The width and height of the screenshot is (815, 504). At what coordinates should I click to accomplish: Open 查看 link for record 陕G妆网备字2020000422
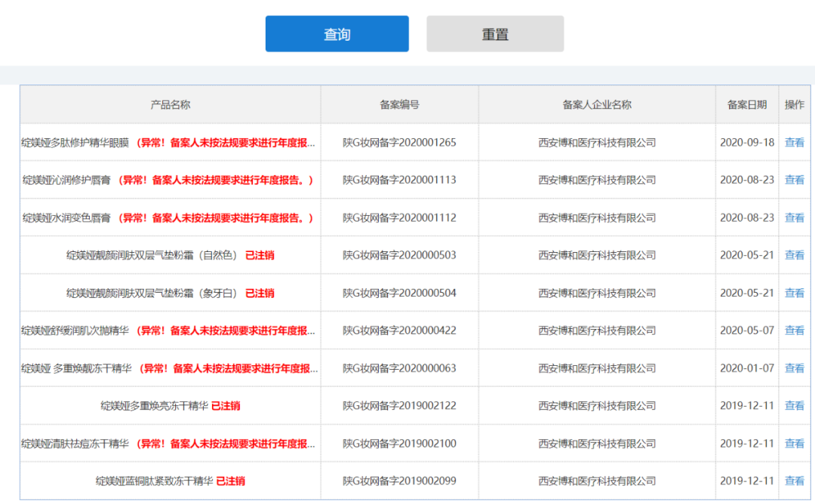794,330
